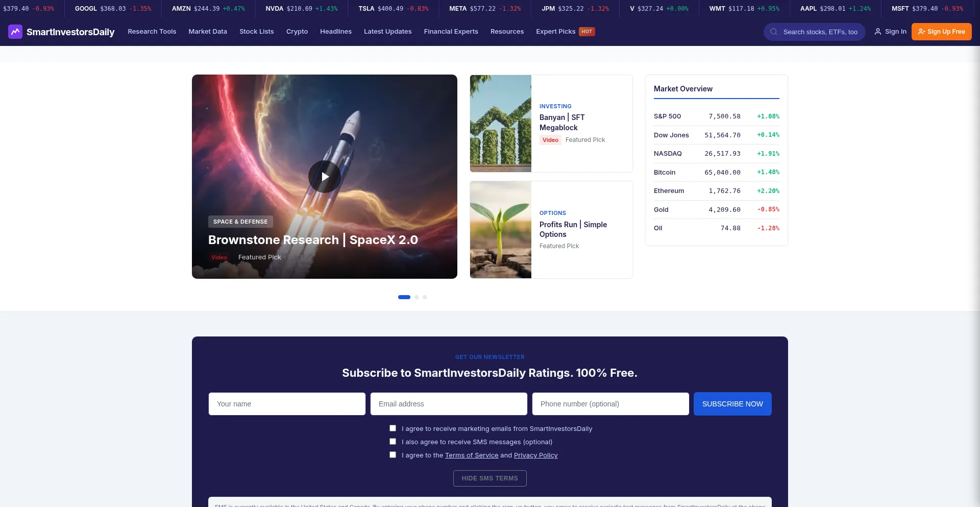Select the second carousel indicator dot
This screenshot has width=980, height=507.
[x=416, y=297]
